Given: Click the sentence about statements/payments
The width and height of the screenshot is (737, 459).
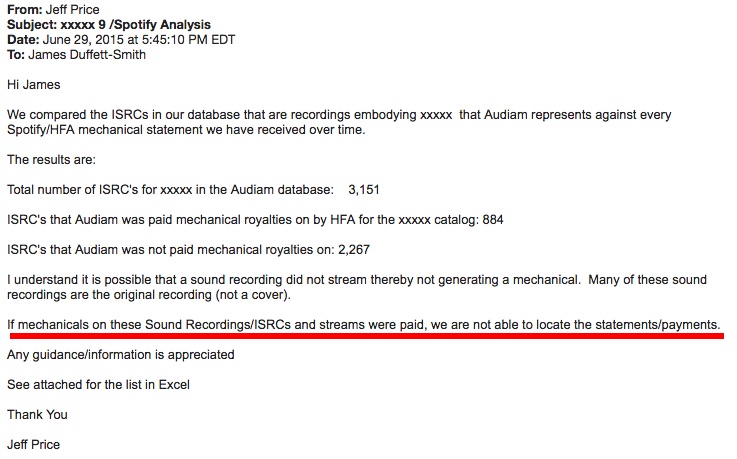Looking at the screenshot, I should (x=363, y=325).
